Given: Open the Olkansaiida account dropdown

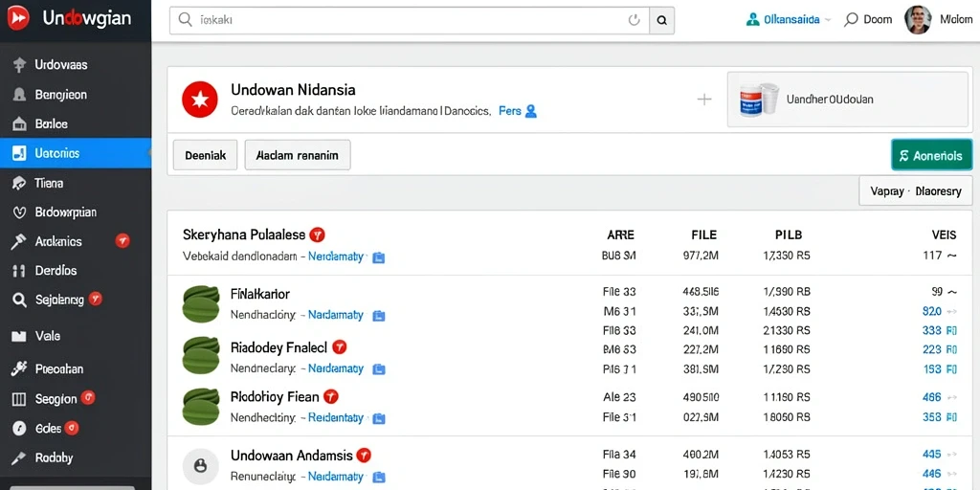Looking at the screenshot, I should pos(789,20).
